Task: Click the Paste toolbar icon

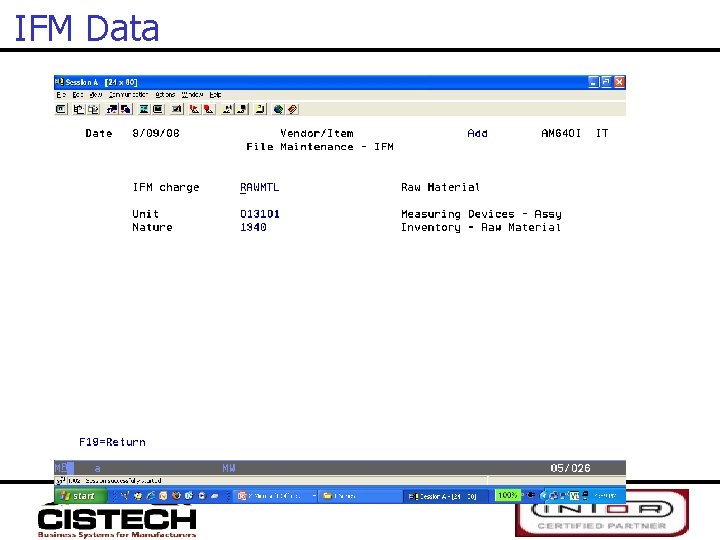Action: point(93,109)
